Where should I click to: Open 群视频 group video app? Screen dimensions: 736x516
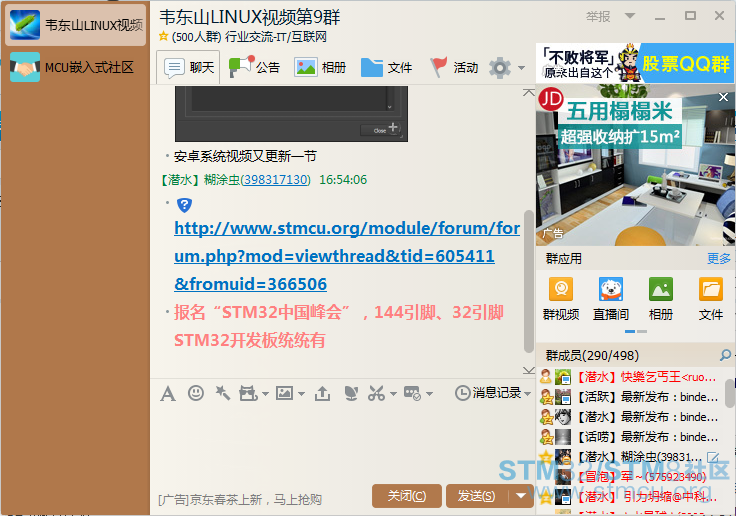pyautogui.click(x=561, y=299)
